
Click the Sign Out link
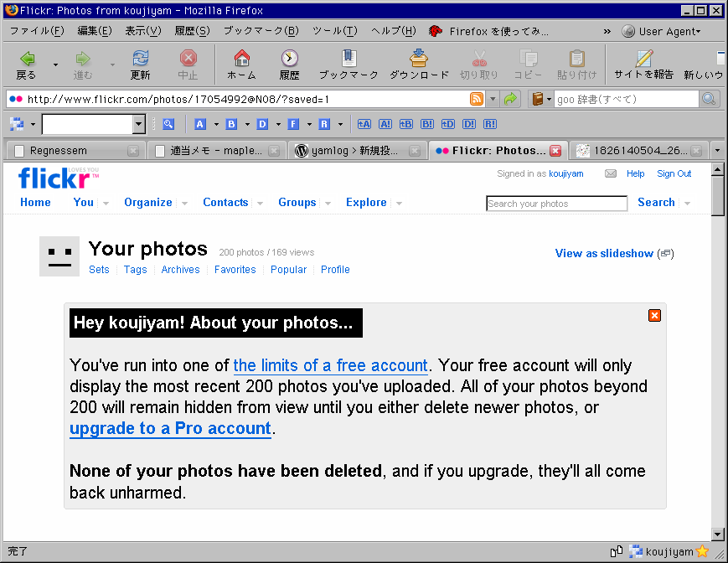point(674,173)
